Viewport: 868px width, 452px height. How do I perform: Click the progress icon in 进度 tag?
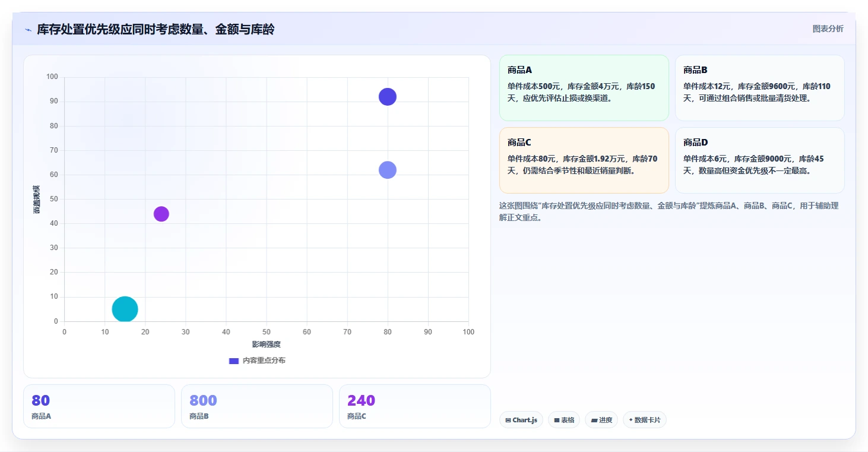click(594, 421)
